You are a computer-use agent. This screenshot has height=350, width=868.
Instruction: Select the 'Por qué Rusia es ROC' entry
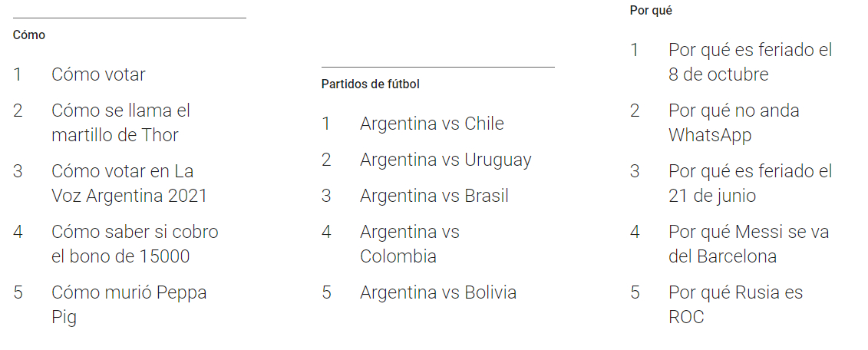(x=735, y=305)
